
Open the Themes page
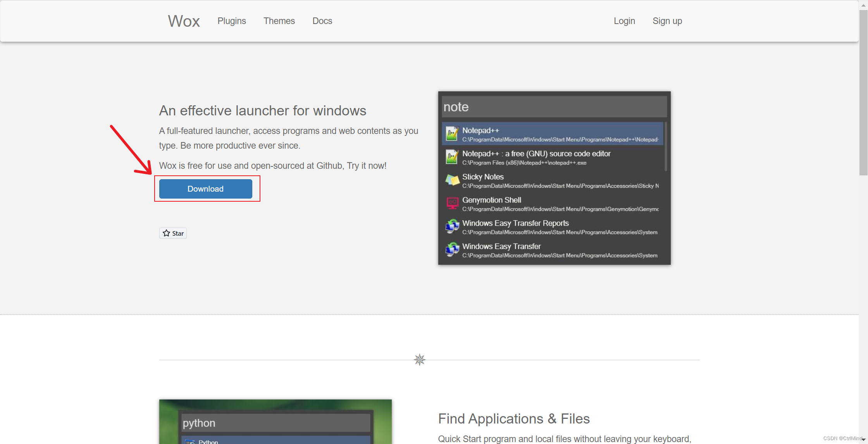click(279, 21)
